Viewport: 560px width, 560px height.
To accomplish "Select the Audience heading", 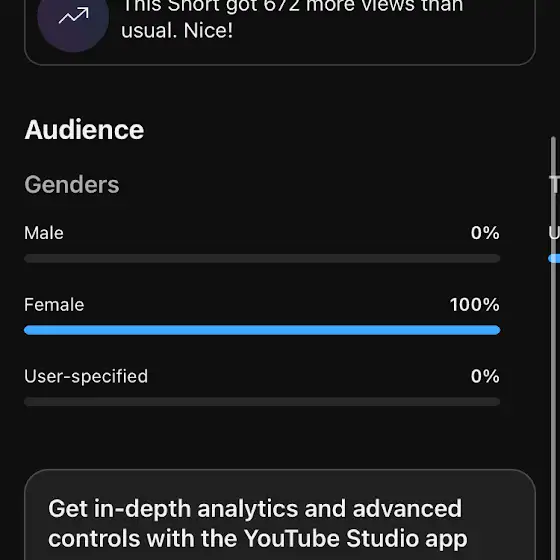I will [x=84, y=130].
